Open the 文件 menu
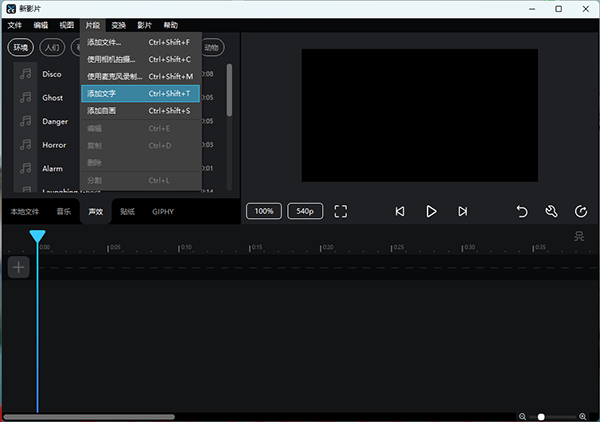The width and height of the screenshot is (600, 422). [15, 25]
